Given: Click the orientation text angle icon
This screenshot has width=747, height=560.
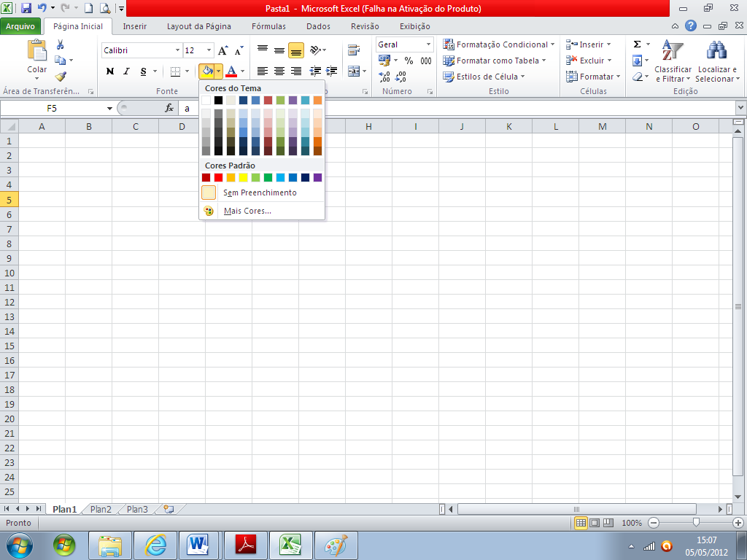Looking at the screenshot, I should [315, 50].
